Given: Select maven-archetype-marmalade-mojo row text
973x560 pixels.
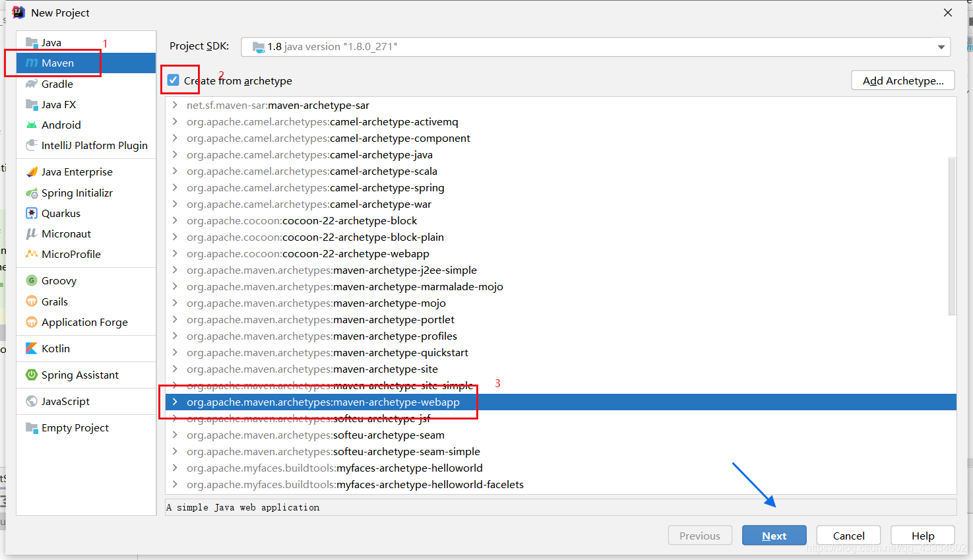Looking at the screenshot, I should [345, 286].
